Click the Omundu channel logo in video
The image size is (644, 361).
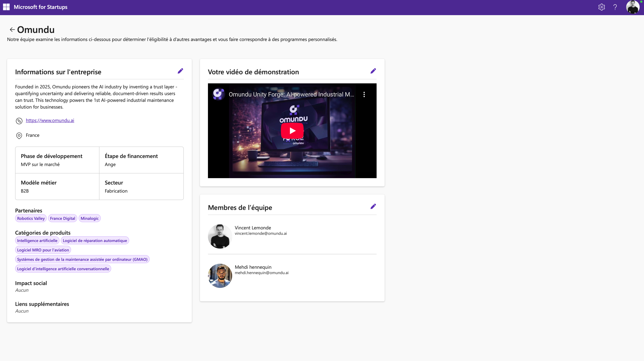[x=218, y=94]
